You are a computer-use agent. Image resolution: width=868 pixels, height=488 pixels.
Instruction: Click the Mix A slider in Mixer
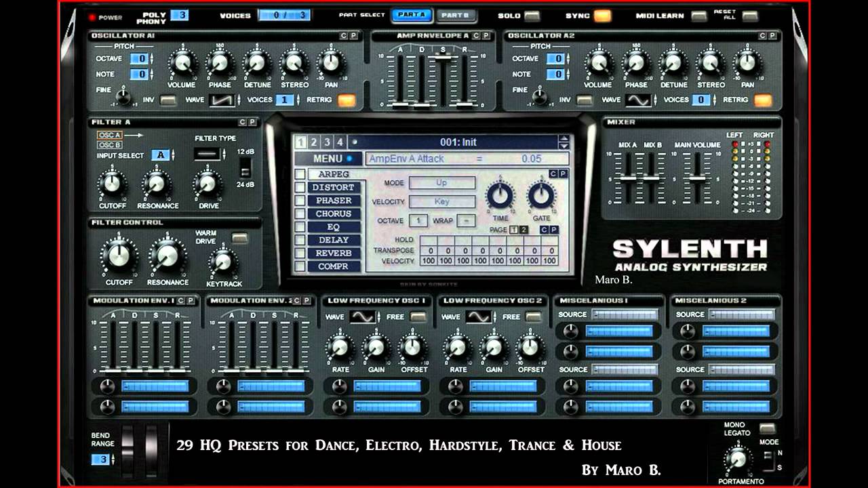pos(628,178)
